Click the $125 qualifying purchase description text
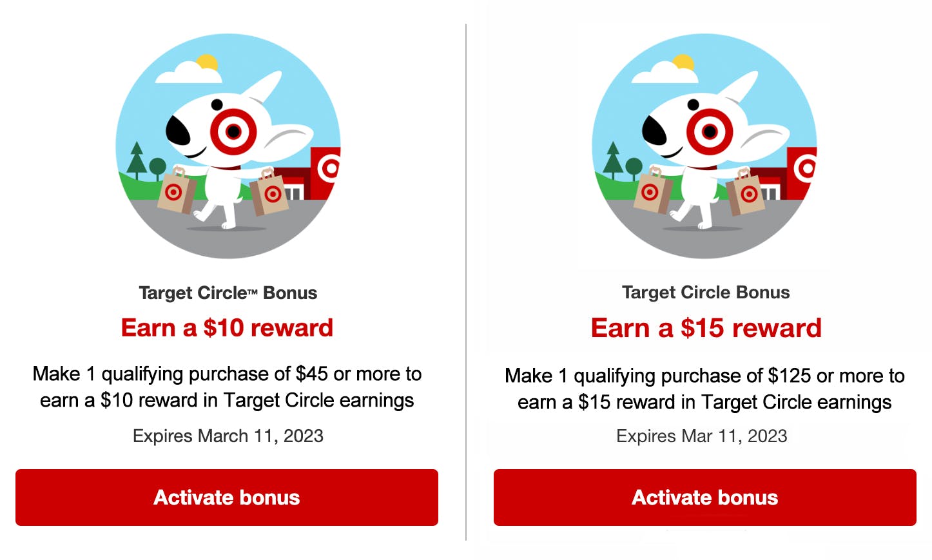The image size is (932, 560). [704, 388]
